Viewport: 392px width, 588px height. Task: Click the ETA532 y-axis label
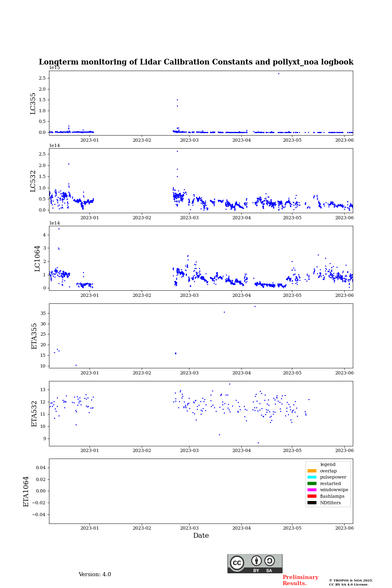coord(34,413)
